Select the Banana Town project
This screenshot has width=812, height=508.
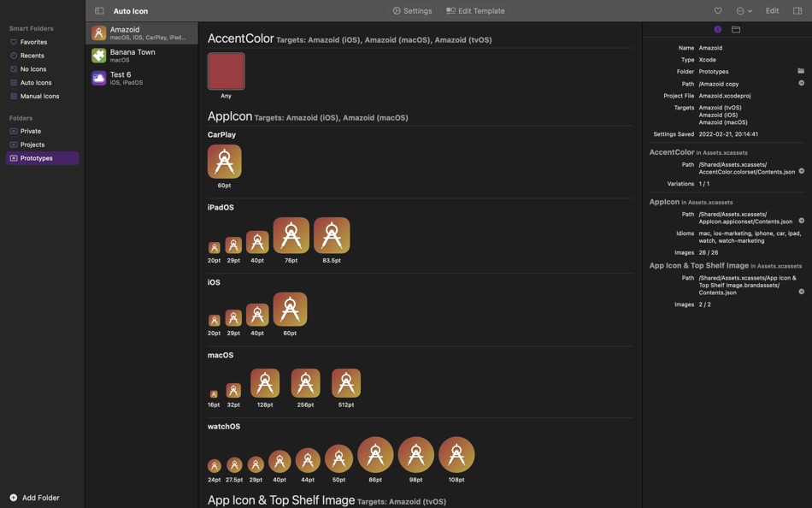pyautogui.click(x=141, y=56)
